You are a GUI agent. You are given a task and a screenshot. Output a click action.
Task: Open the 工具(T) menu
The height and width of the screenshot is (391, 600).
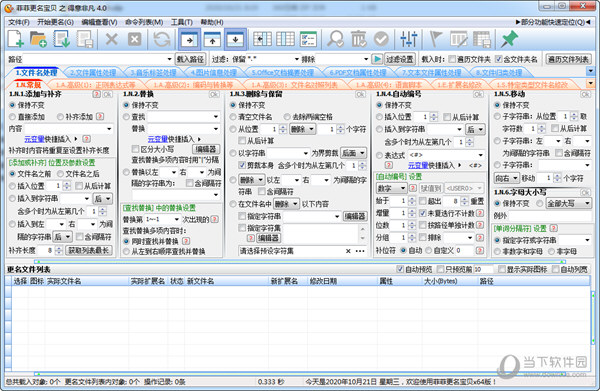pyautogui.click(x=181, y=22)
